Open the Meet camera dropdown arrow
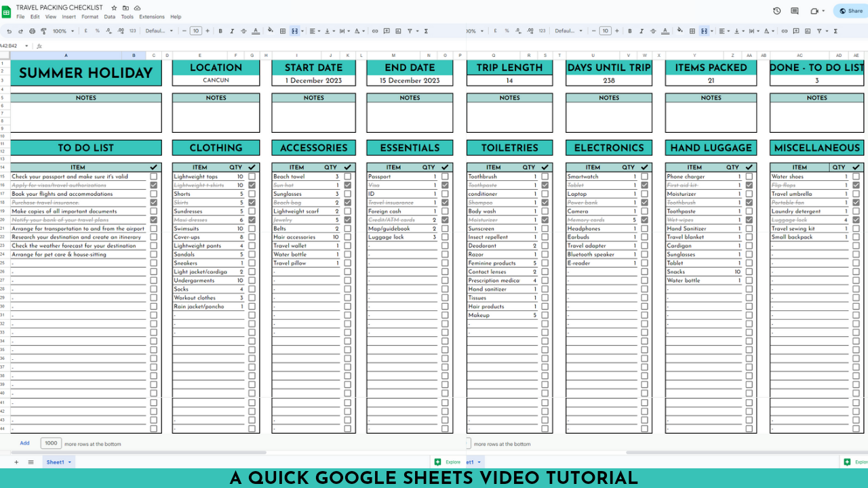The image size is (868, 488). 825,11
